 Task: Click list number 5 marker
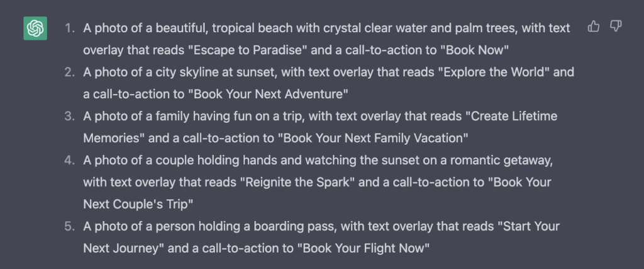tap(69, 226)
